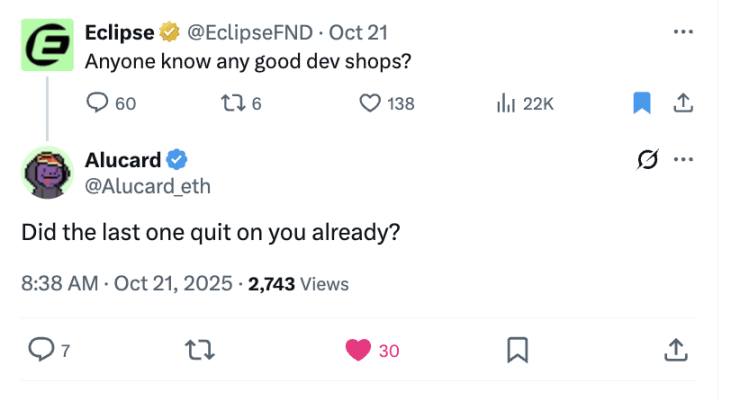This screenshot has height=401, width=731.
Task: Open the Eclipse profile avatar
Action: click(47, 45)
